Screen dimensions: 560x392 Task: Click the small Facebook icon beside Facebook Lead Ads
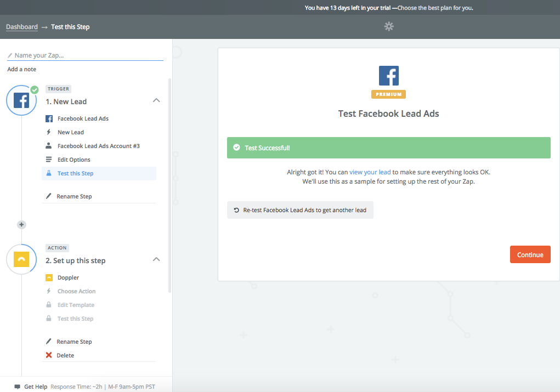(x=49, y=119)
